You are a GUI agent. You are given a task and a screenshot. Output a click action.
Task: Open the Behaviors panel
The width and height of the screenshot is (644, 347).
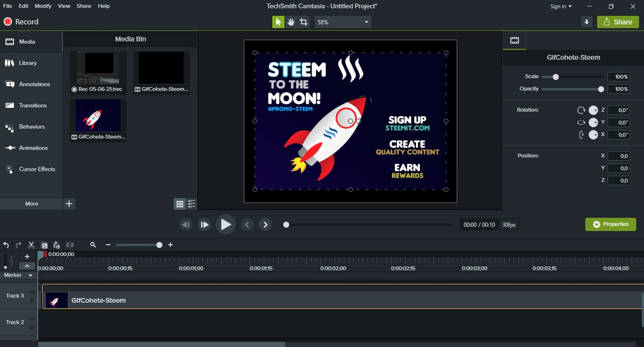point(31,126)
